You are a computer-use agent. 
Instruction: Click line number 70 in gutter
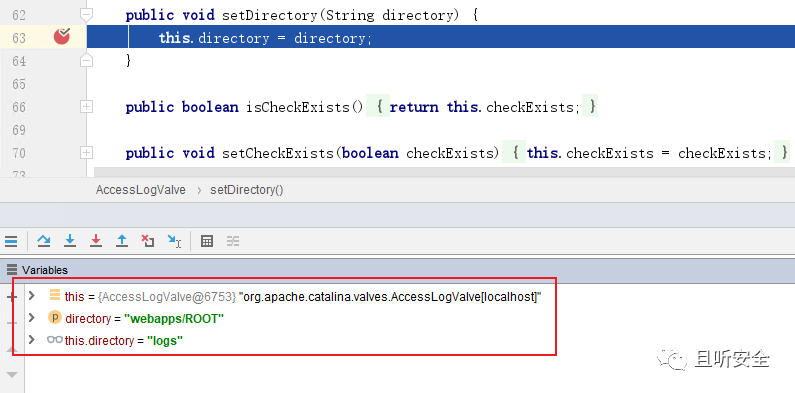pos(19,153)
